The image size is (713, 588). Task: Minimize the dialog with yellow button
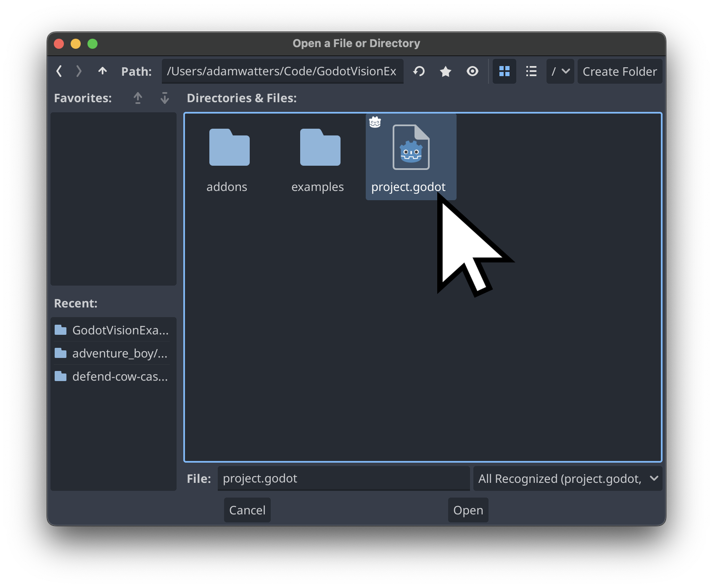(x=76, y=44)
